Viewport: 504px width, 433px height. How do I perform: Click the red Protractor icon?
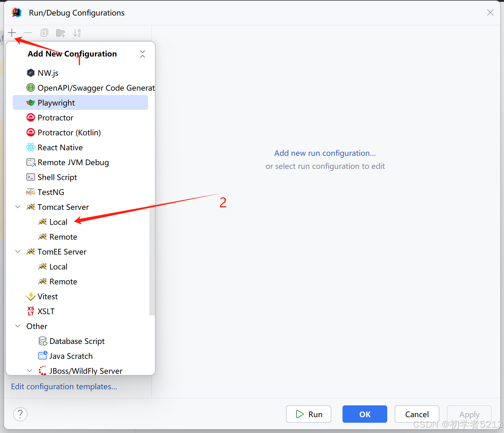tap(30, 118)
